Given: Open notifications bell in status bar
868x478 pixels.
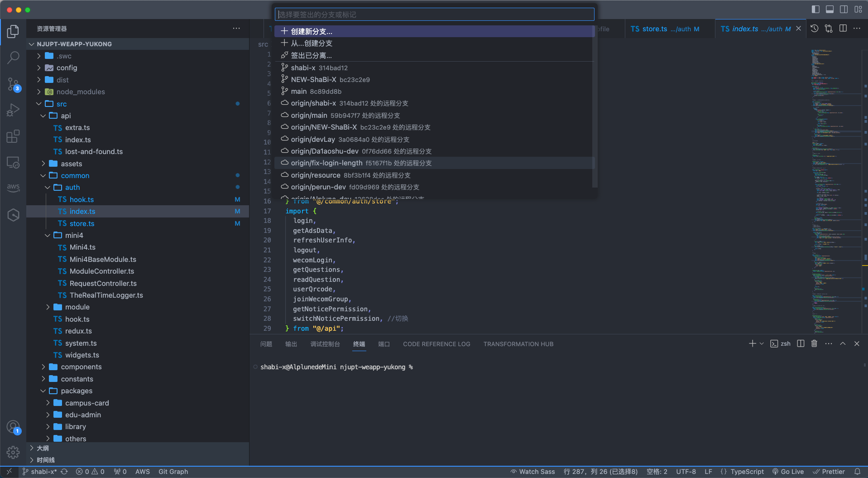Looking at the screenshot, I should coord(857,472).
